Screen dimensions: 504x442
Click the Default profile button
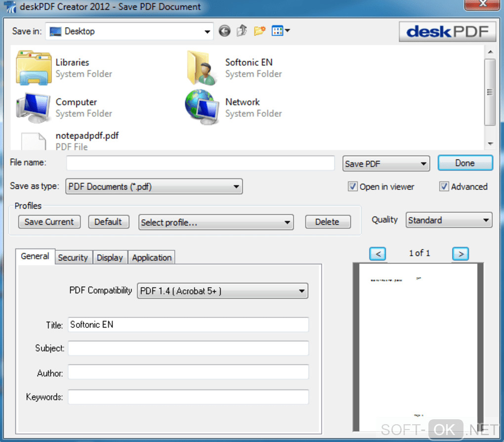[109, 222]
